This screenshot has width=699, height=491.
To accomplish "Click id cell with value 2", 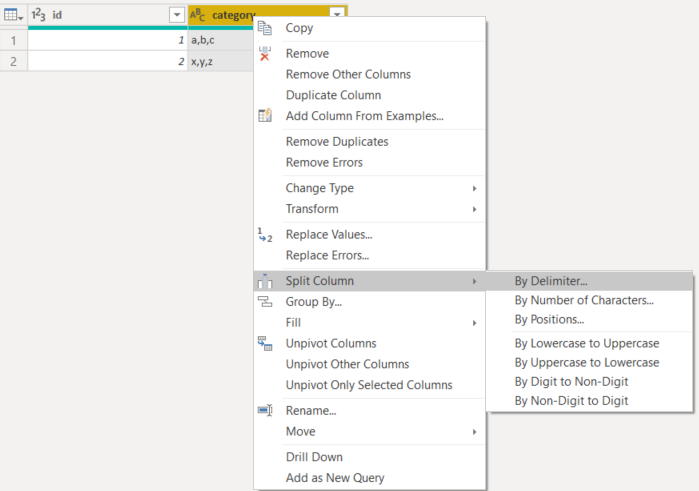I will [x=107, y=61].
